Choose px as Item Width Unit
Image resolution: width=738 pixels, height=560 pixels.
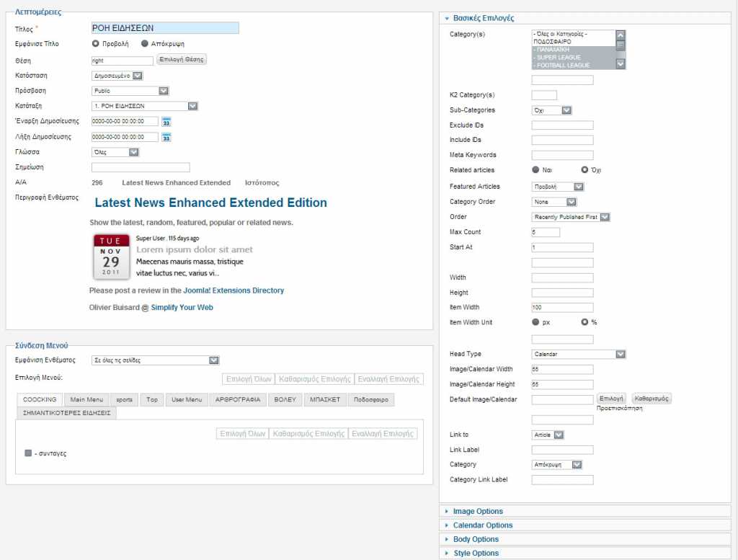pyautogui.click(x=535, y=322)
